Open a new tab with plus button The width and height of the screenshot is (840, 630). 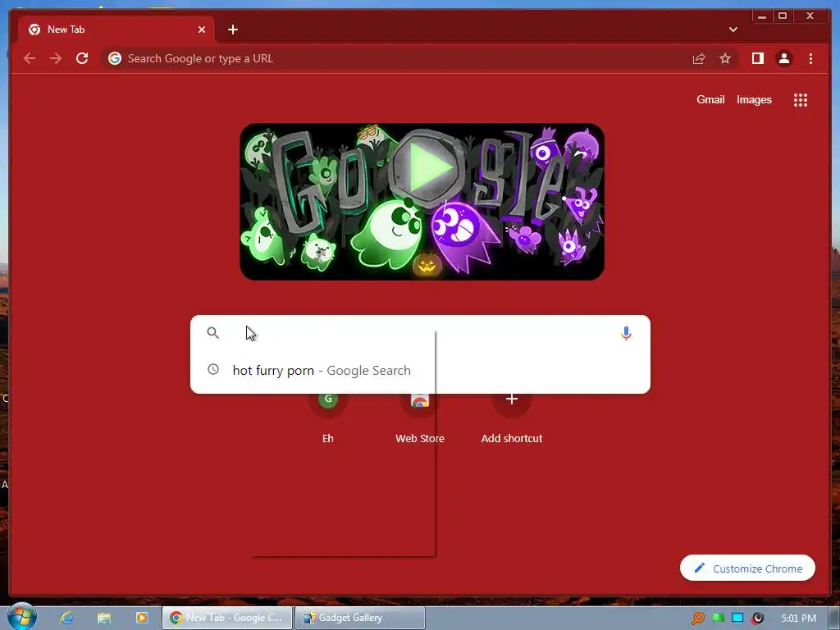[232, 30]
